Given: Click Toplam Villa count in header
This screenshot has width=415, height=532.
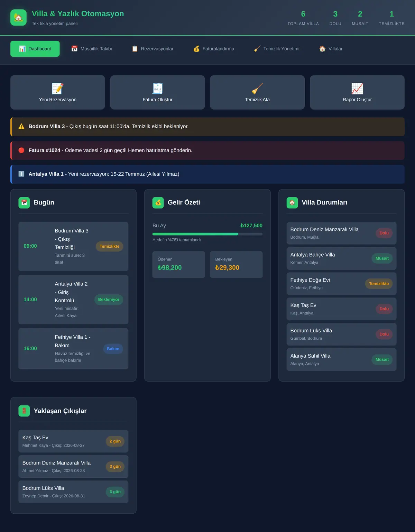Looking at the screenshot, I should (x=303, y=14).
